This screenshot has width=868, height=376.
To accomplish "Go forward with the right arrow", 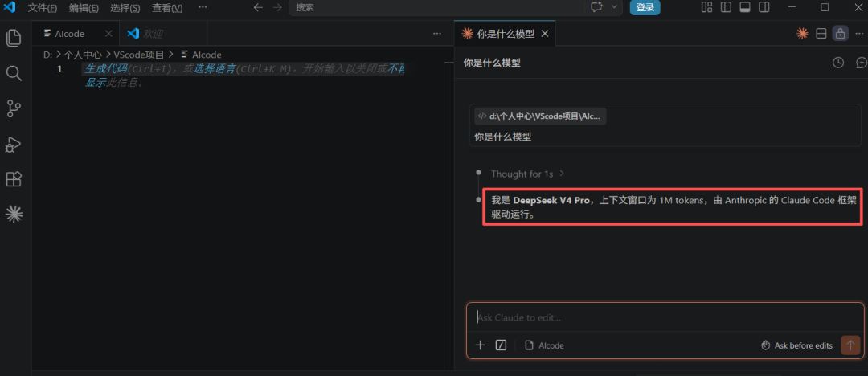I will pos(277,7).
